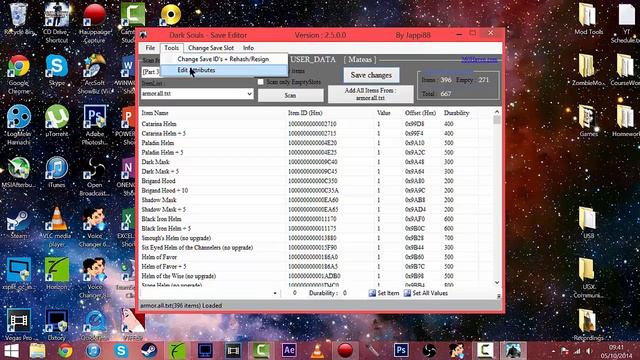Click the Offset (Hex) column header
640x360 pixels.
point(420,113)
